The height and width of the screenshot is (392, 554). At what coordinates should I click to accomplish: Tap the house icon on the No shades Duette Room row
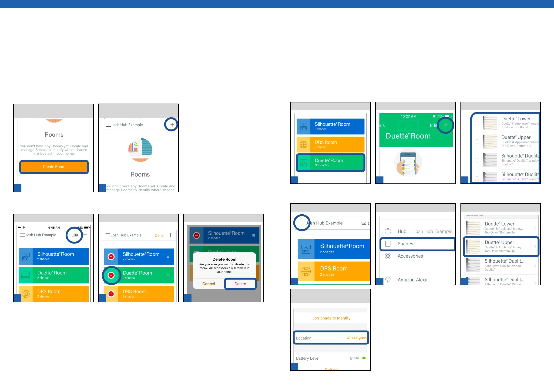coord(303,163)
